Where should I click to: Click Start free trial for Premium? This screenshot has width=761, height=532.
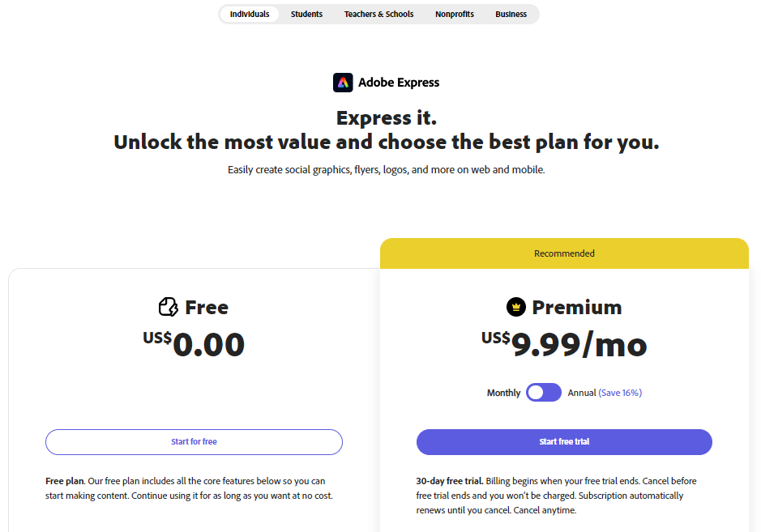[564, 442]
